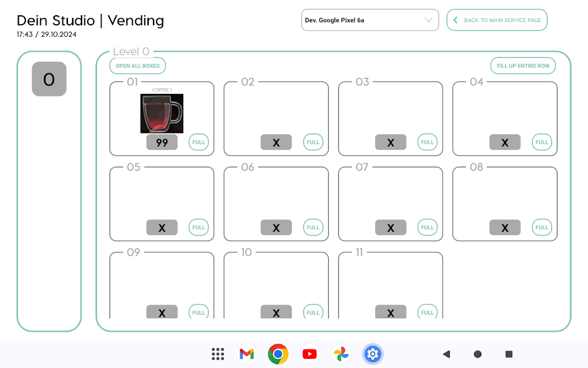This screenshot has height=368, width=588.
Task: Click the Open All Boxes button
Action: 138,66
